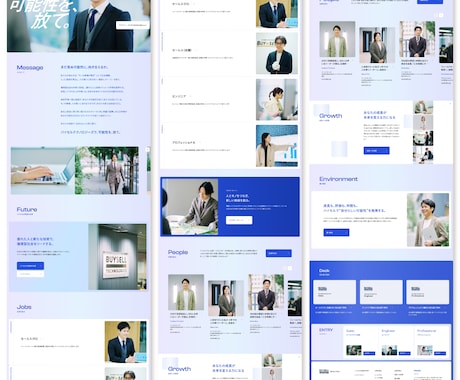
Task: Click the blue button in the right-column Growth section
Action: tap(376, 151)
